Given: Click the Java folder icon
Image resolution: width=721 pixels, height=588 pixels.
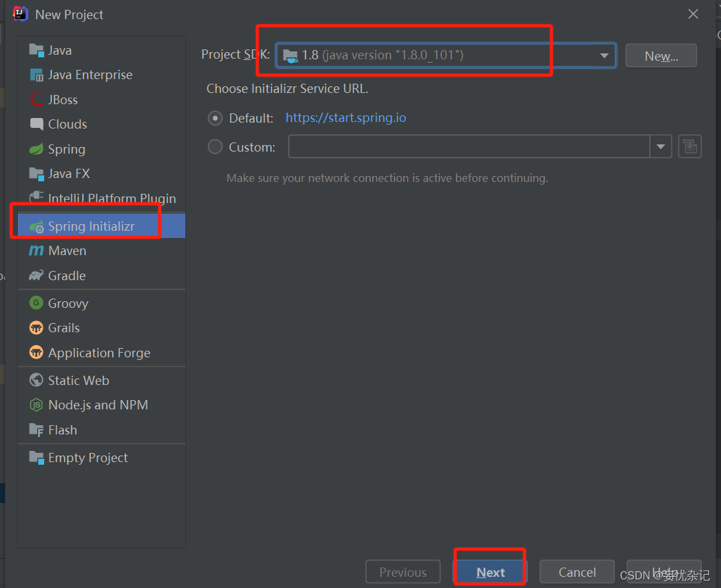Looking at the screenshot, I should point(36,50).
